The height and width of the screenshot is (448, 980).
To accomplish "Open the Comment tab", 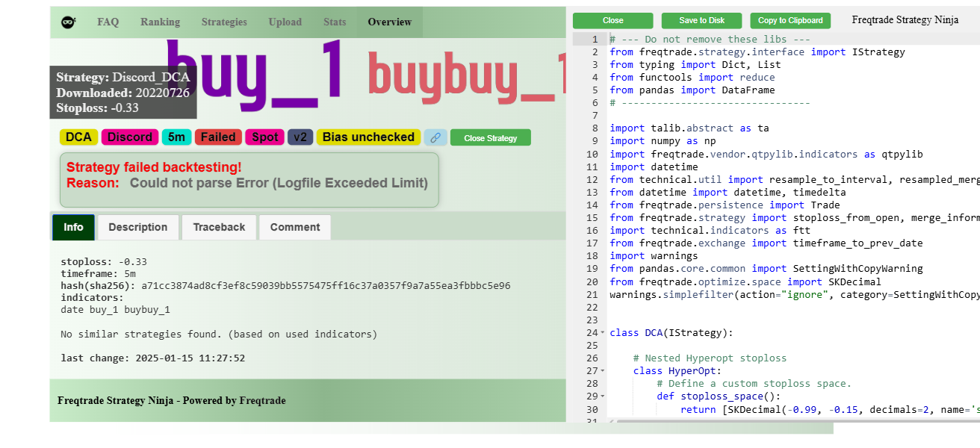I will click(x=295, y=227).
